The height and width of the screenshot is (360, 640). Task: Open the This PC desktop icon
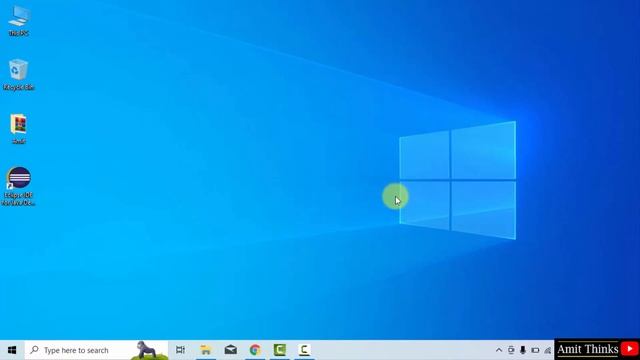click(19, 21)
